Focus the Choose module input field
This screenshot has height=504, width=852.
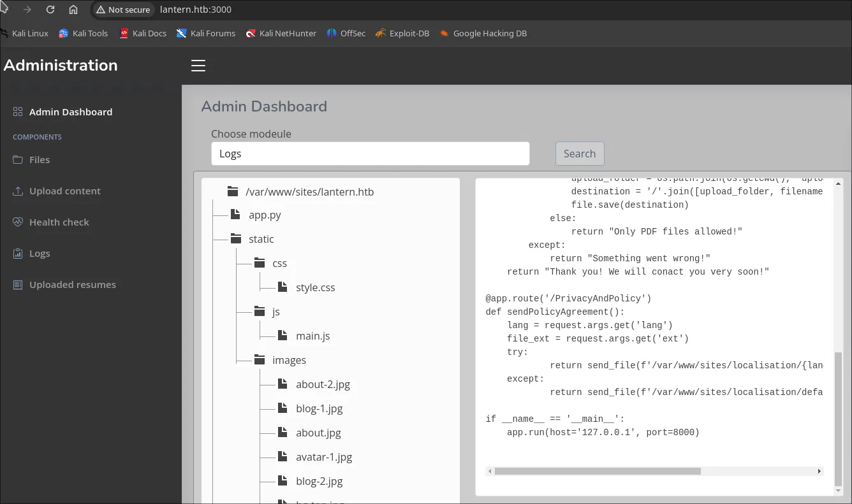point(371,154)
